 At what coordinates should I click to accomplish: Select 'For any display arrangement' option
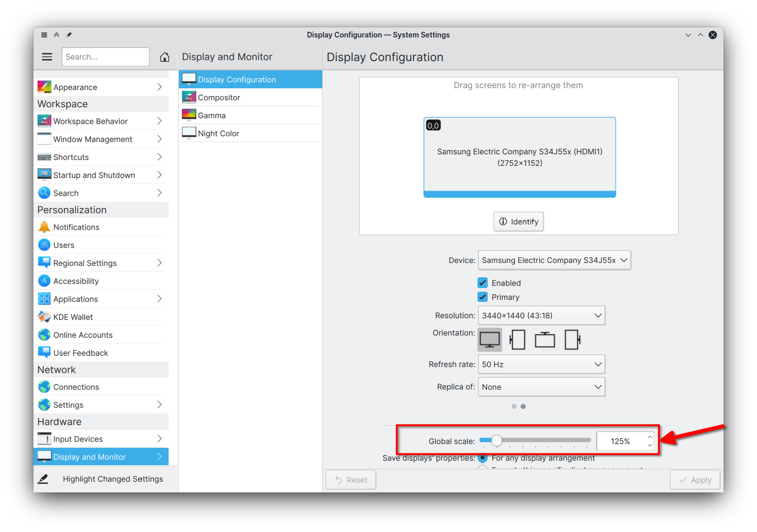coord(483,458)
